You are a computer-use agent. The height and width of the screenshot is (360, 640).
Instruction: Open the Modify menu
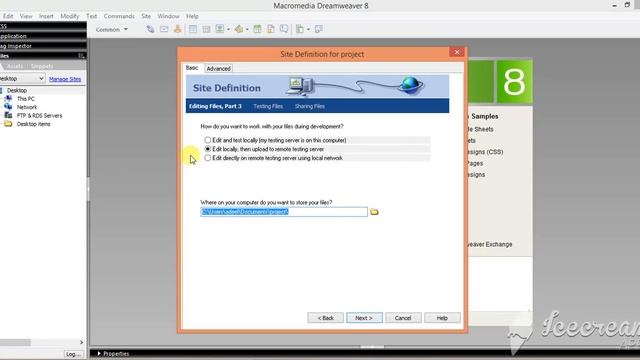point(69,16)
